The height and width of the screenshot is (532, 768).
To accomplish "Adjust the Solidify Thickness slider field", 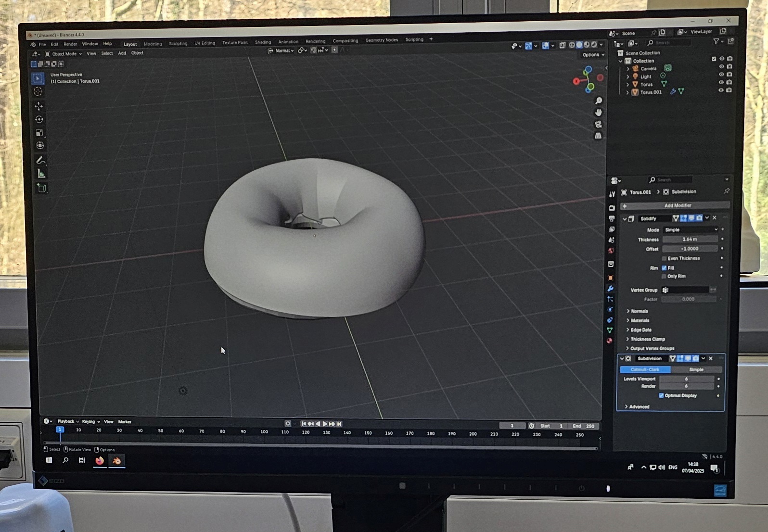I will coord(690,239).
